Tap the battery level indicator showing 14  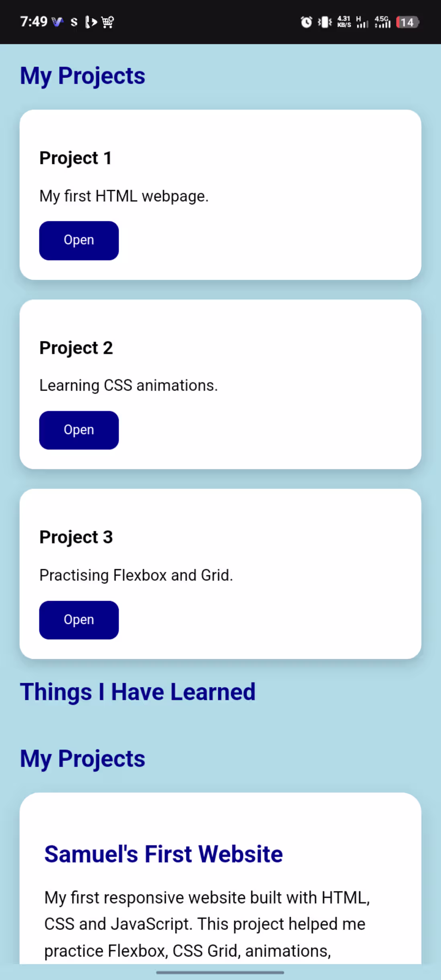point(407,22)
